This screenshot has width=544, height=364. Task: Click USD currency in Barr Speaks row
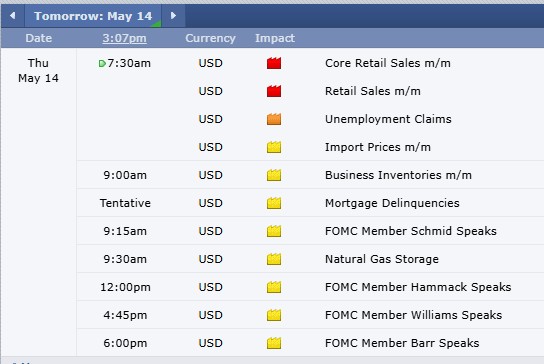210,343
